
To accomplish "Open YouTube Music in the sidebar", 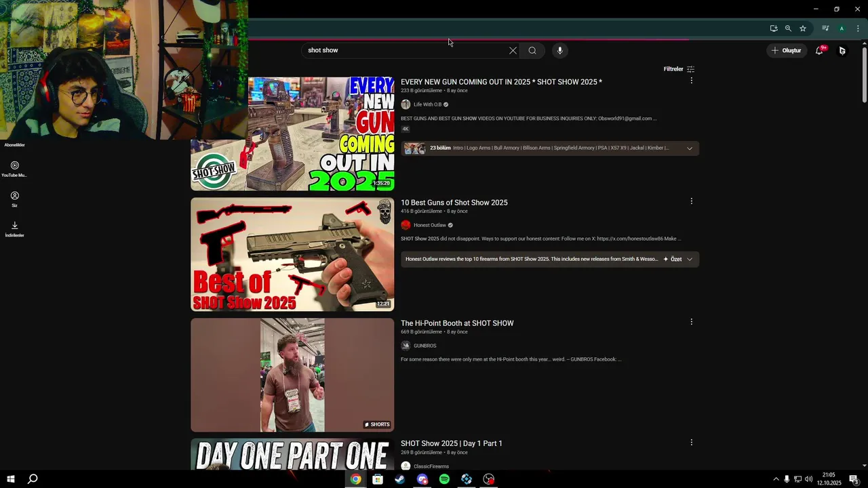I will coord(14,169).
